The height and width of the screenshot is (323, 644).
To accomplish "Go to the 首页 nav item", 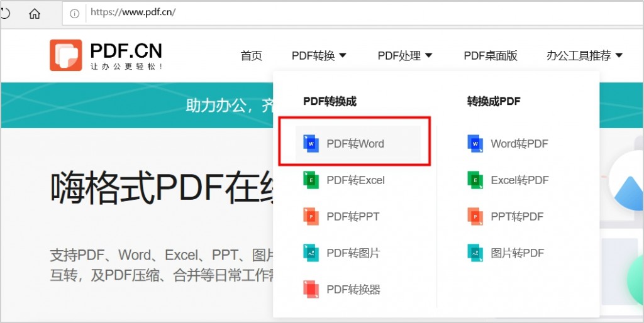I will tap(252, 55).
